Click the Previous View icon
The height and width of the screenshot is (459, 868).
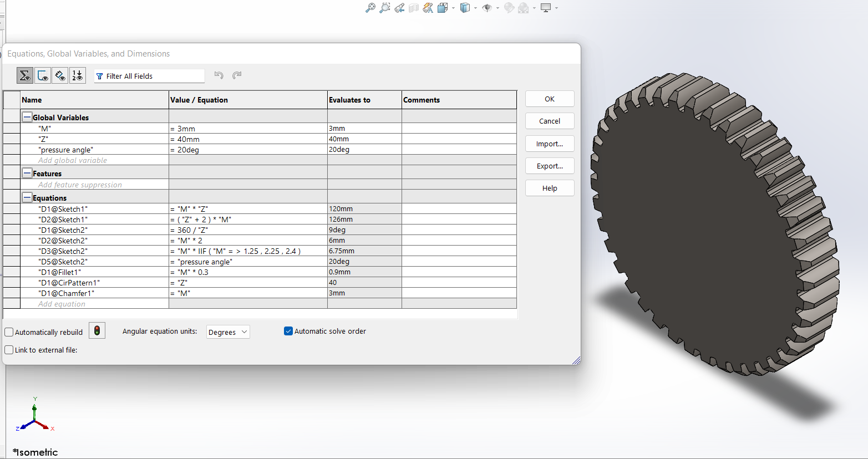click(399, 8)
